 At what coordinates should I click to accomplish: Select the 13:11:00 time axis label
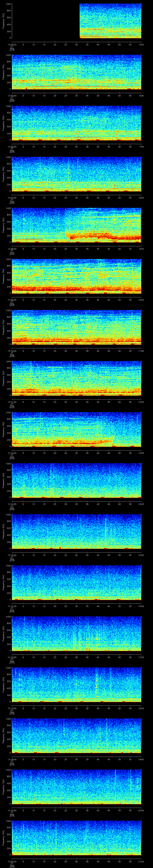click(x=12, y=402)
